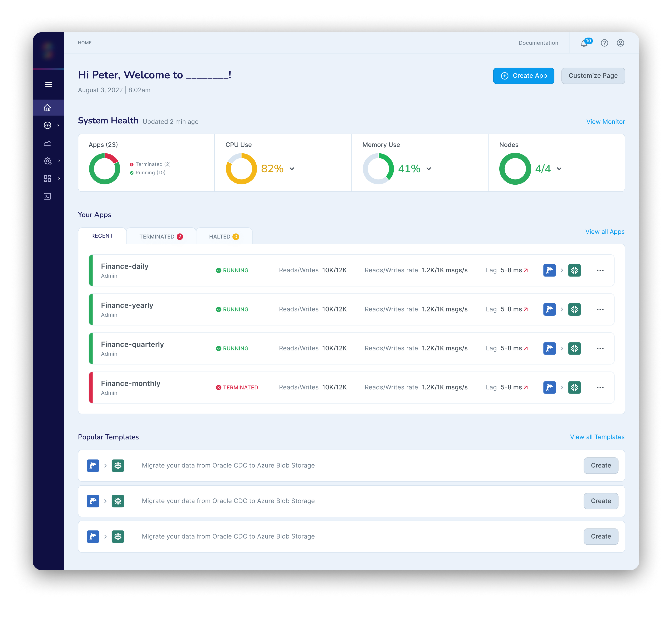
Task: Click the Create App button
Action: [523, 76]
